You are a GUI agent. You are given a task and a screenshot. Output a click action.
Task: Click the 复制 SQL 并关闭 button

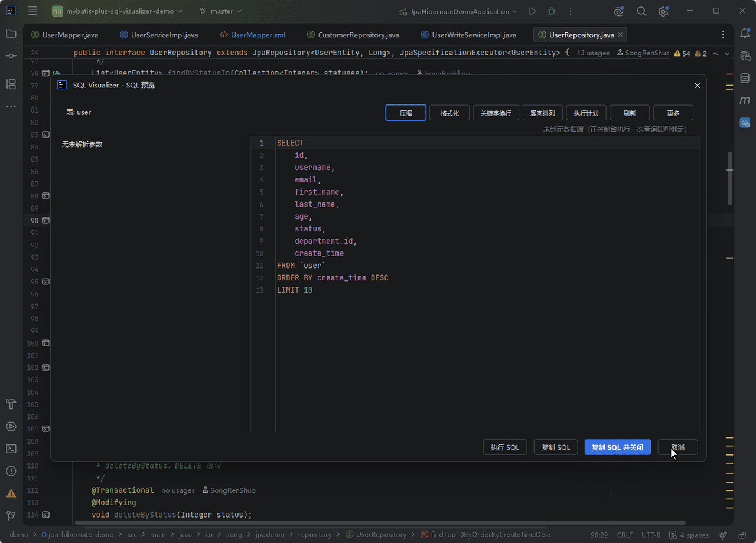pyautogui.click(x=618, y=447)
